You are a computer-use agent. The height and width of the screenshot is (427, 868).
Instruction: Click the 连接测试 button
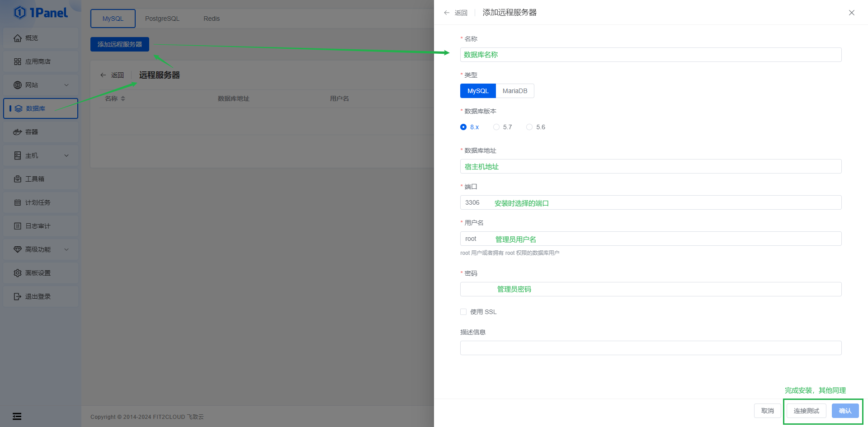(x=806, y=411)
